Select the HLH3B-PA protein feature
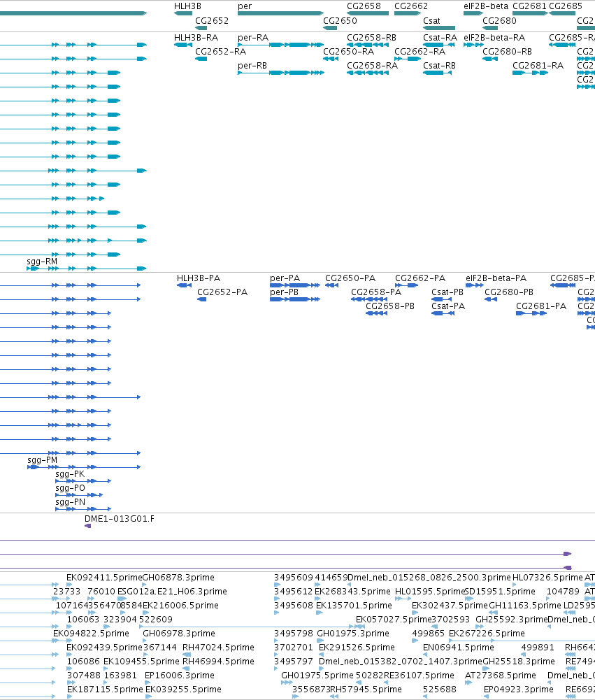Image resolution: width=595 pixels, height=700 pixels. pyautogui.click(x=185, y=285)
